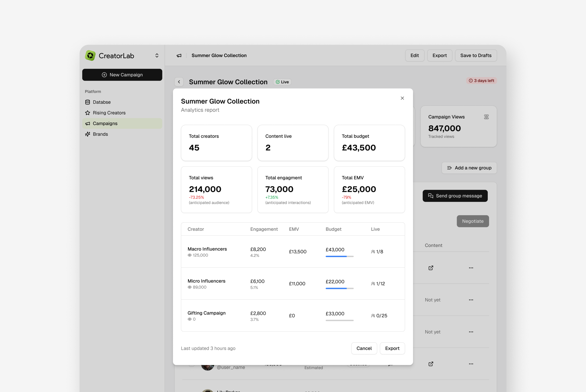The width and height of the screenshot is (586, 392).
Task: Open Rising Creators in sidebar
Action: point(109,113)
